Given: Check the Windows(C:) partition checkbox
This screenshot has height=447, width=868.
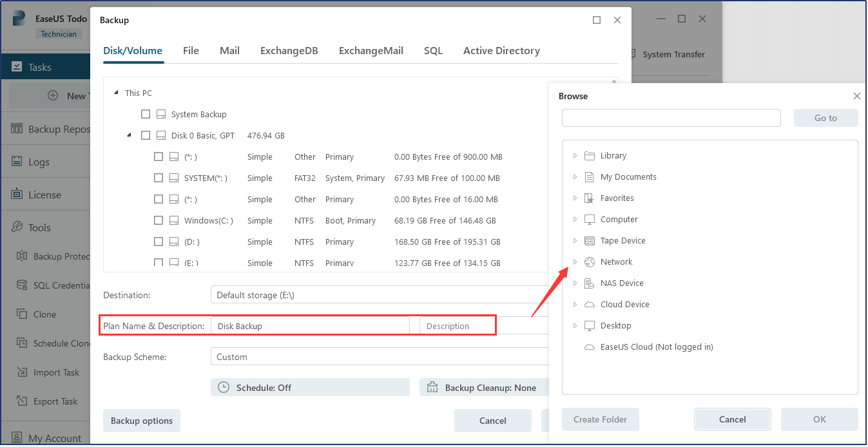Looking at the screenshot, I should pos(158,220).
